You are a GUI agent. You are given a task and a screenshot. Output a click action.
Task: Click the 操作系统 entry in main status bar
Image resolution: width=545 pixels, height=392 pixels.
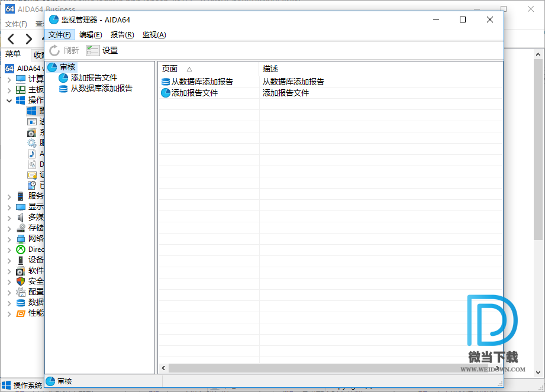21,385
